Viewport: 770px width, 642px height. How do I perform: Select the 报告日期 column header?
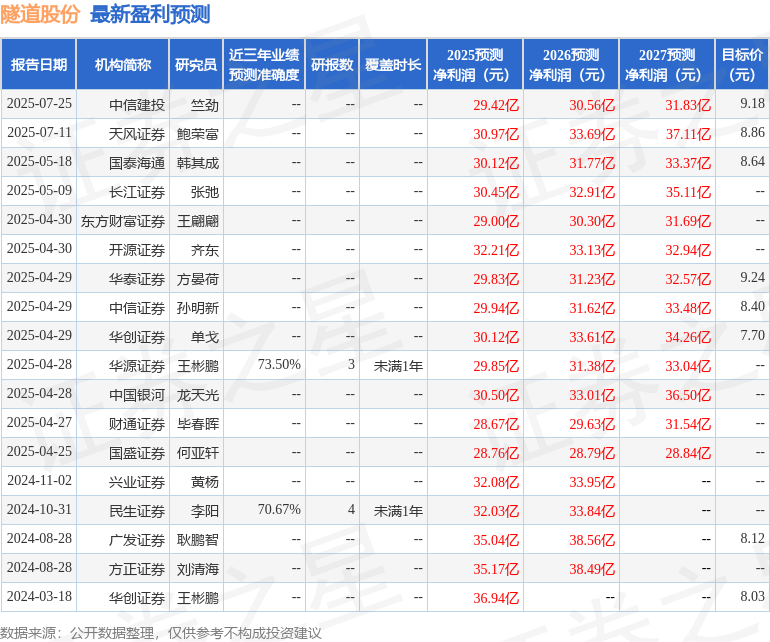(x=39, y=65)
